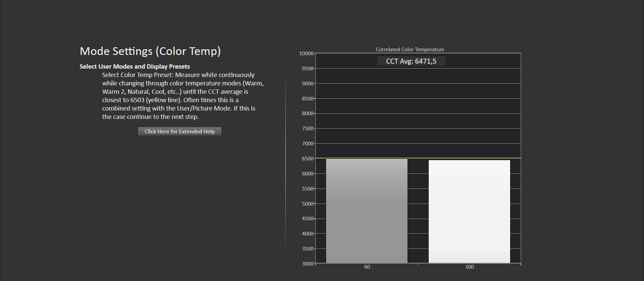Click the CCT Avg: 6471,5 readout
The height and width of the screenshot is (281, 644).
click(x=411, y=61)
